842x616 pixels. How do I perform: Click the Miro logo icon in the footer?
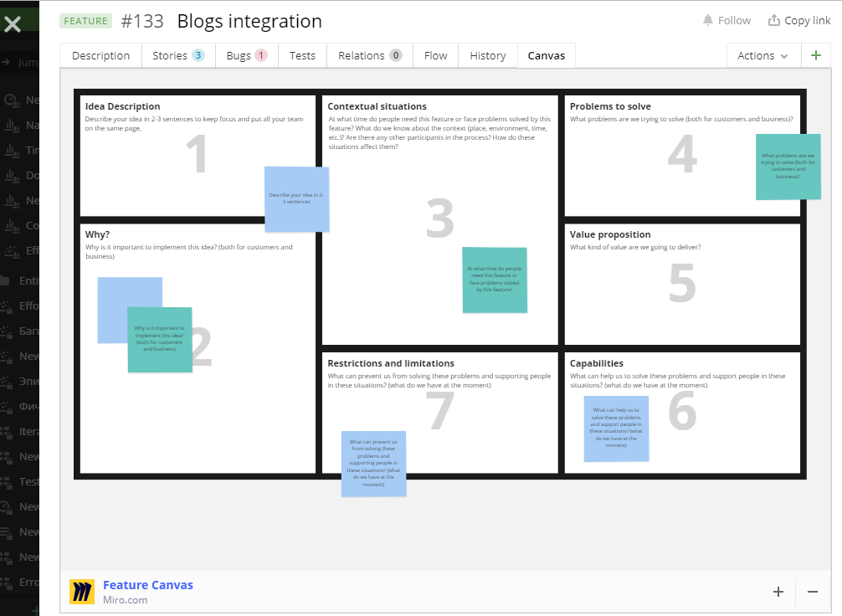81,592
